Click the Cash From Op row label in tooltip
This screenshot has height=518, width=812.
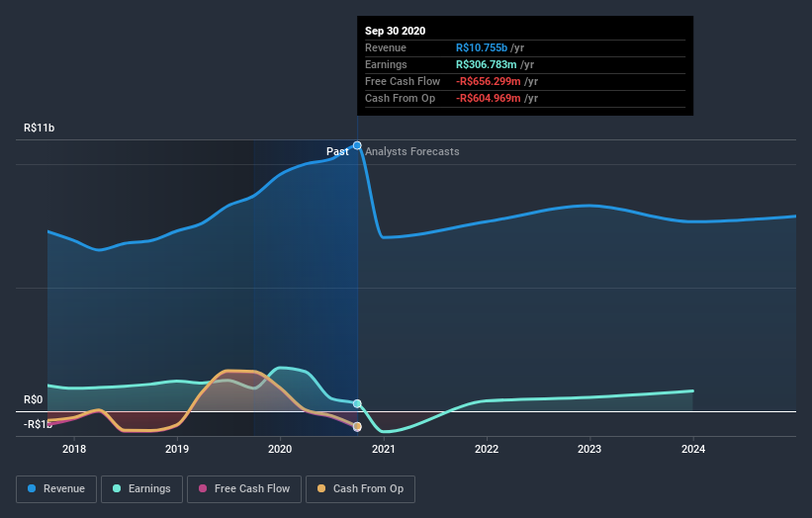[400, 98]
